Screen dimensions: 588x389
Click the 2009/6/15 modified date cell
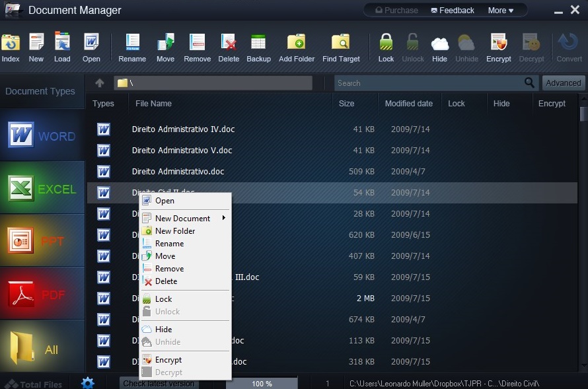coord(410,235)
